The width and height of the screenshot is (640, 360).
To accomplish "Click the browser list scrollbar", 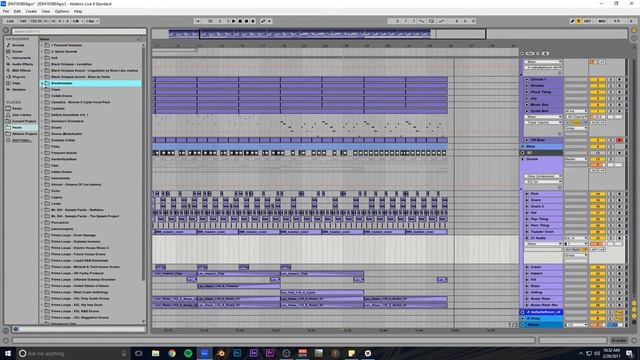I will (x=143, y=163).
